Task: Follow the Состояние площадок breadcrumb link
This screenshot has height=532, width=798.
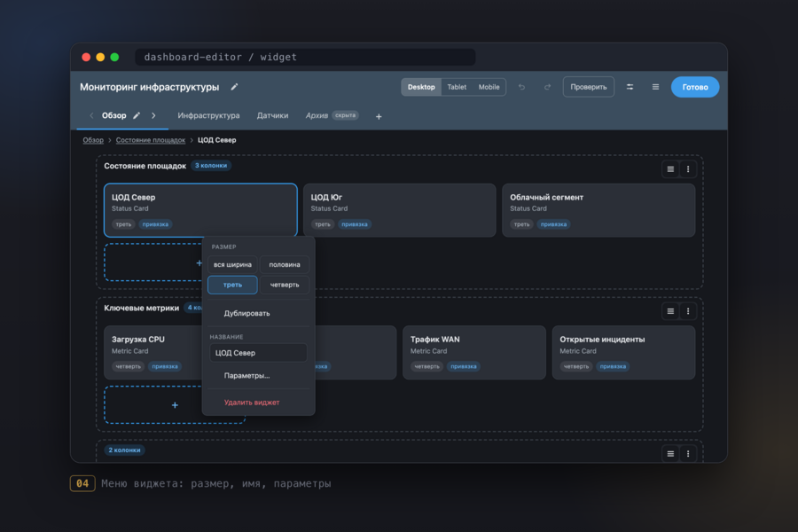Action: (x=151, y=140)
